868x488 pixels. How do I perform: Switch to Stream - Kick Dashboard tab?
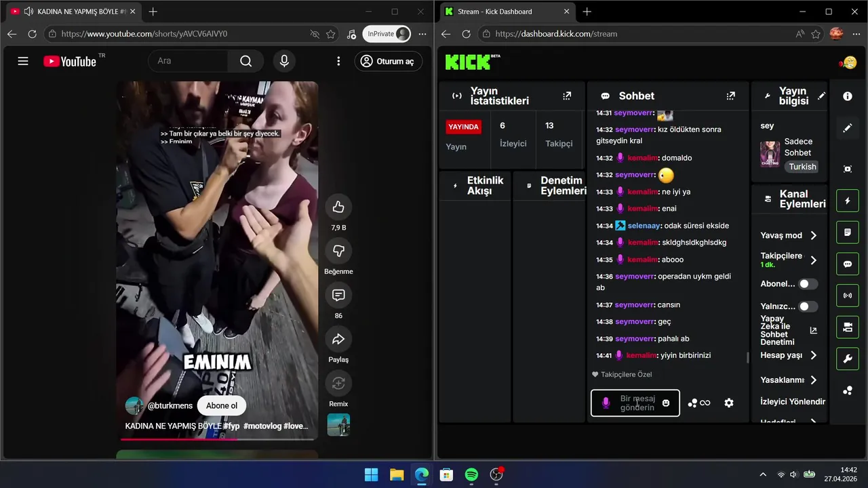[507, 12]
